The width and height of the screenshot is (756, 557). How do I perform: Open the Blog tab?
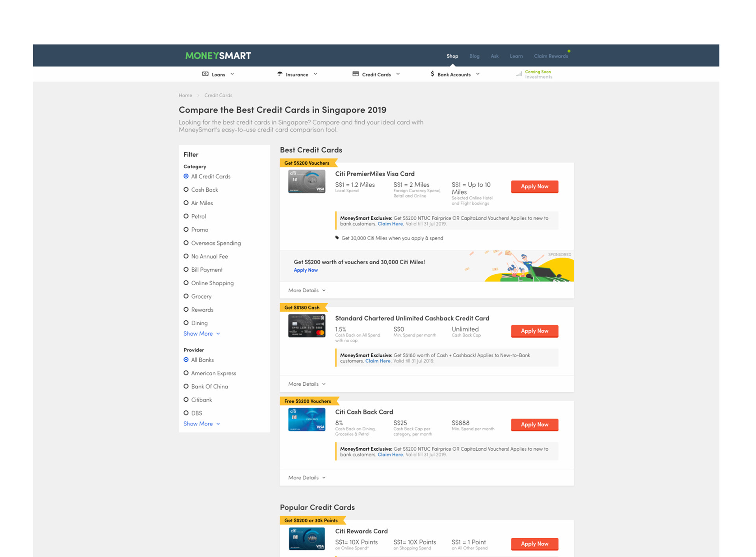click(474, 56)
